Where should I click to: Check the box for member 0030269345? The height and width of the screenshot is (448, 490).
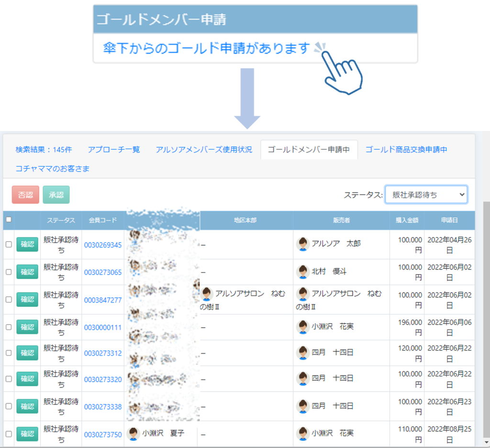click(x=8, y=244)
